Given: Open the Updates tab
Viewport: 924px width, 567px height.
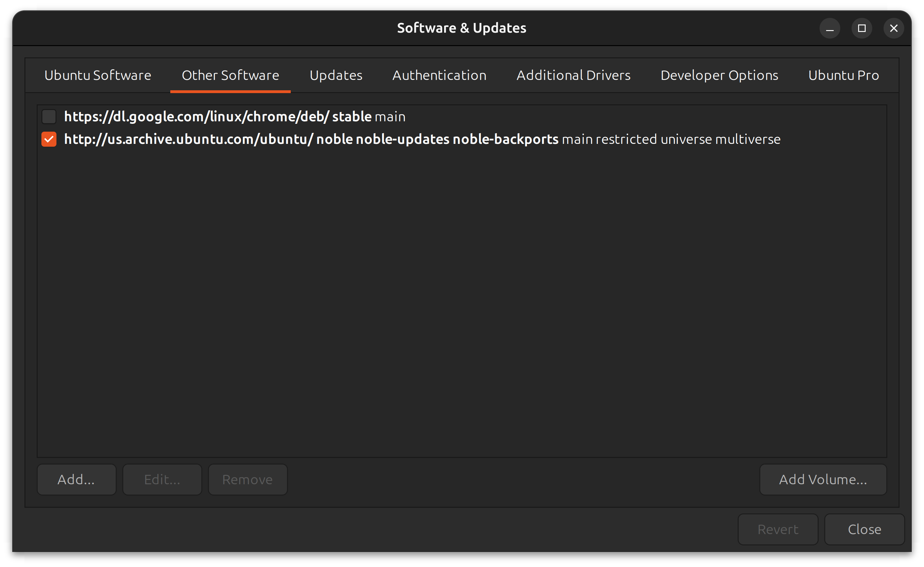Looking at the screenshot, I should tap(336, 75).
